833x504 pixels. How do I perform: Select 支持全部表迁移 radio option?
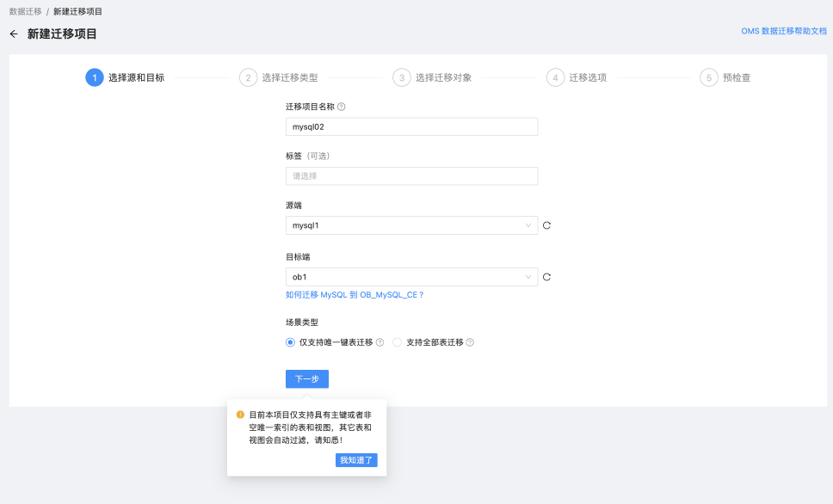pos(398,342)
